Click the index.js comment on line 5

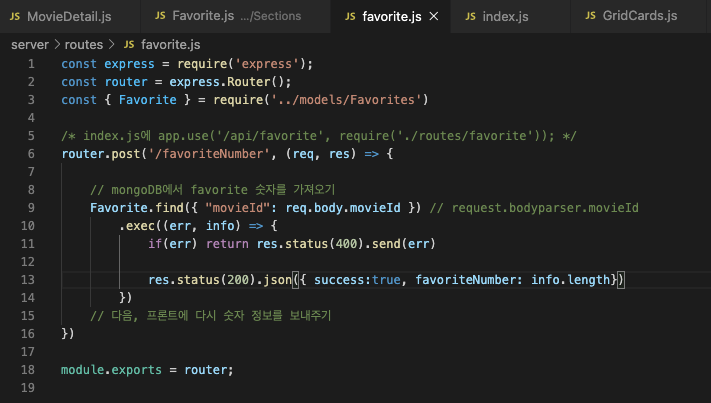(319, 136)
